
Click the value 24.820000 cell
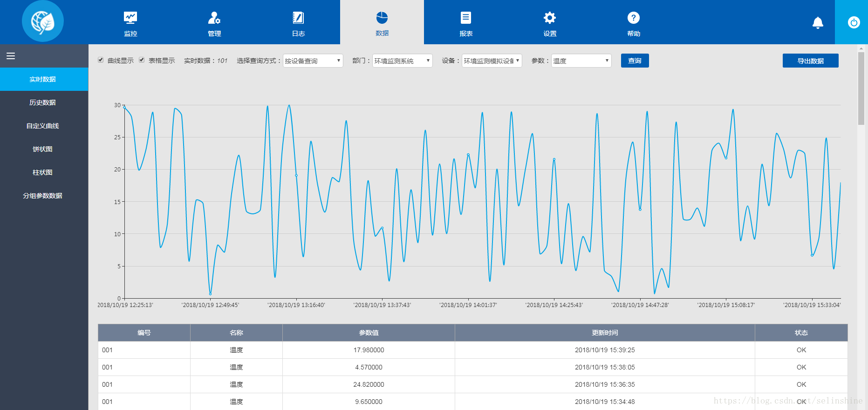pyautogui.click(x=369, y=384)
